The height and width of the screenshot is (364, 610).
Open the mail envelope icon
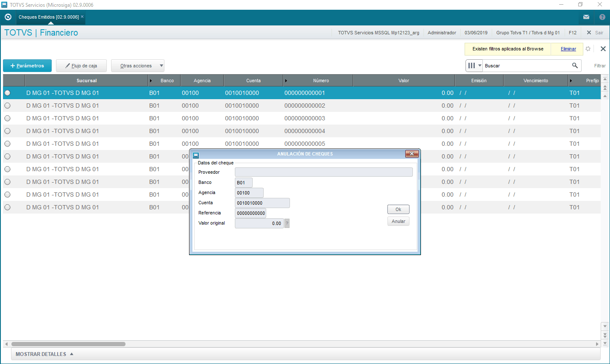coord(586,17)
